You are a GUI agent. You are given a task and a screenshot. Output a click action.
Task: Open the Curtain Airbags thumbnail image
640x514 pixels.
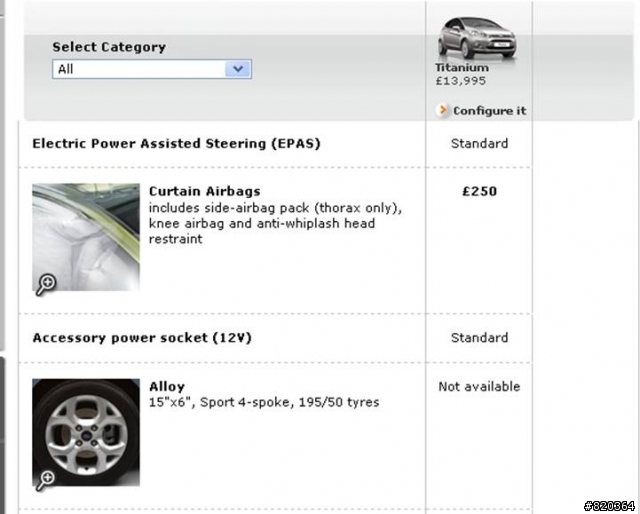[86, 237]
